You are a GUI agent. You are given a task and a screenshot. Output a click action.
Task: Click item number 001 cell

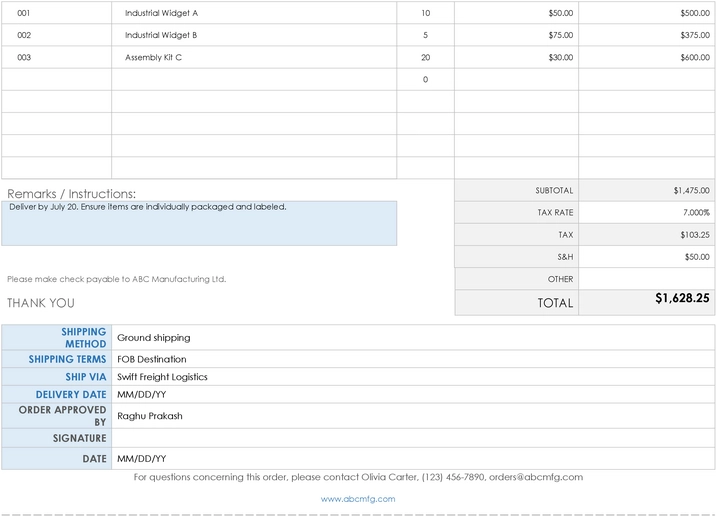coord(56,13)
